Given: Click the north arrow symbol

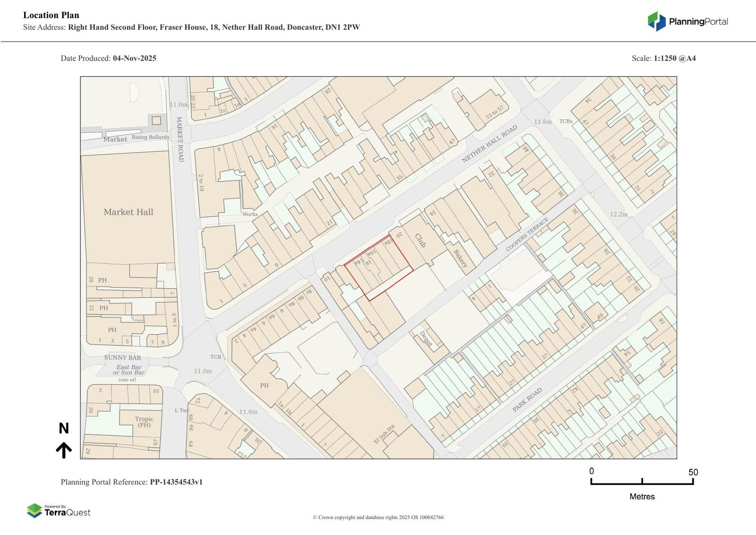Looking at the screenshot, I should 64,450.
